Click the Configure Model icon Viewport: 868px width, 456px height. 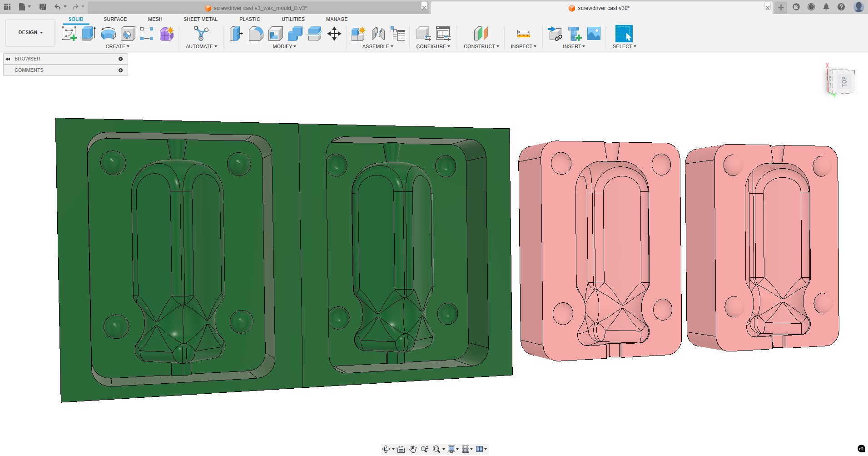point(423,34)
